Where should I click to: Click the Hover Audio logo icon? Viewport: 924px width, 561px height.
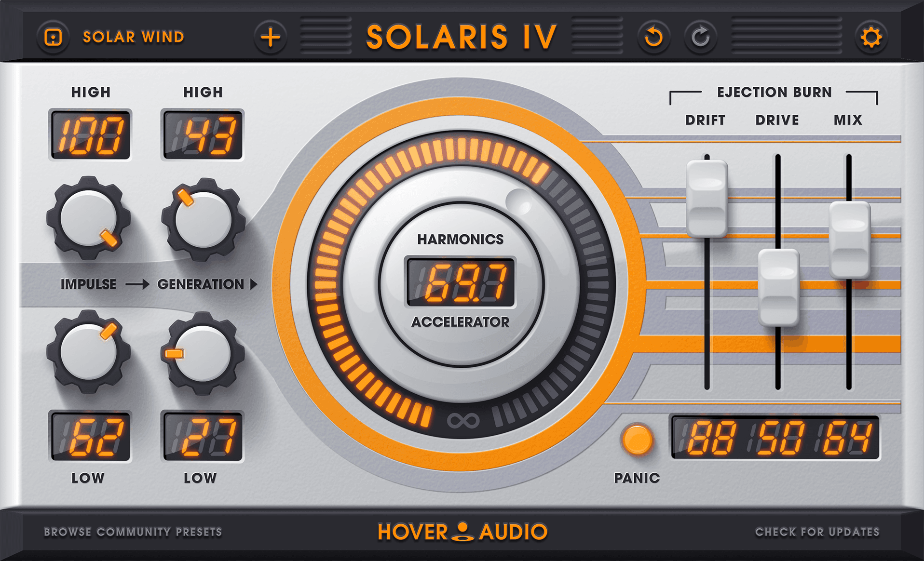462,533
